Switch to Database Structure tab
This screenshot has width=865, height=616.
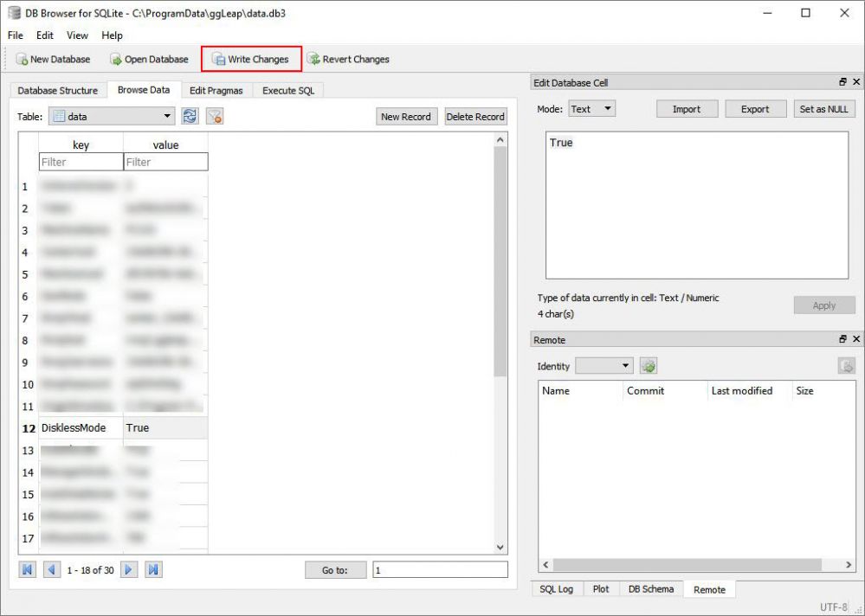pos(57,90)
